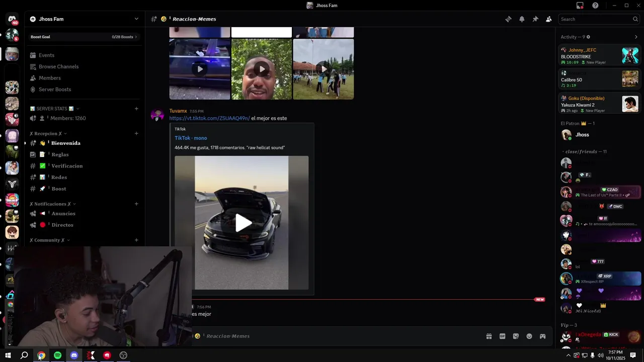
Task: Play the man's face video thumbnail
Action: tap(262, 69)
